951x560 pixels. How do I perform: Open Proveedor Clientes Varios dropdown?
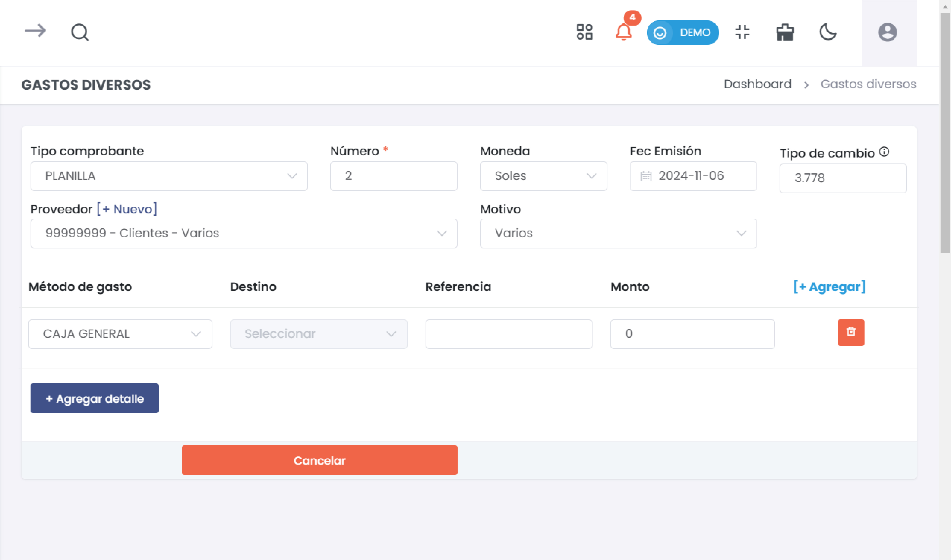[x=244, y=233]
